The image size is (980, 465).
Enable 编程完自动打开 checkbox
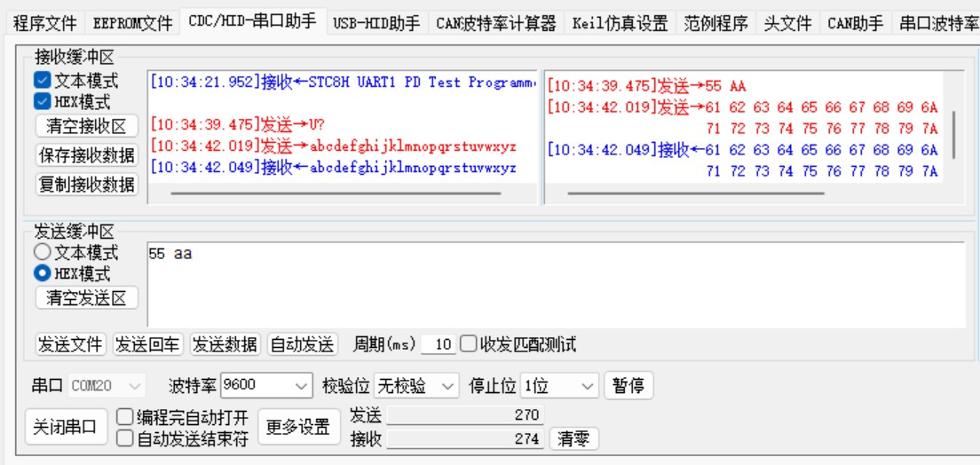click(x=125, y=417)
